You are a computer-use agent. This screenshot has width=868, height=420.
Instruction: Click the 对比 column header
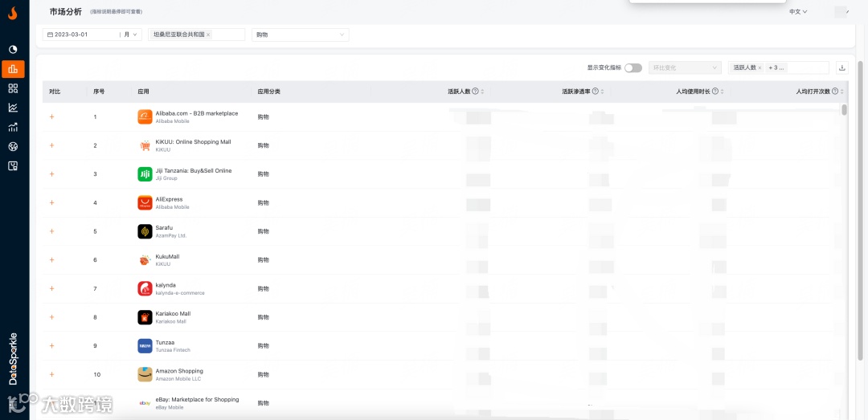click(55, 92)
